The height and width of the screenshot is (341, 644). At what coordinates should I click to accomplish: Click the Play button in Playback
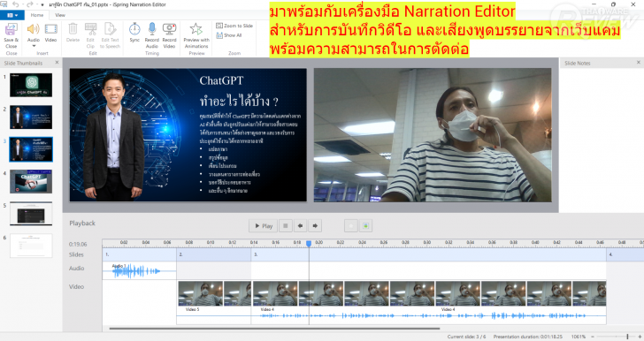click(x=264, y=225)
